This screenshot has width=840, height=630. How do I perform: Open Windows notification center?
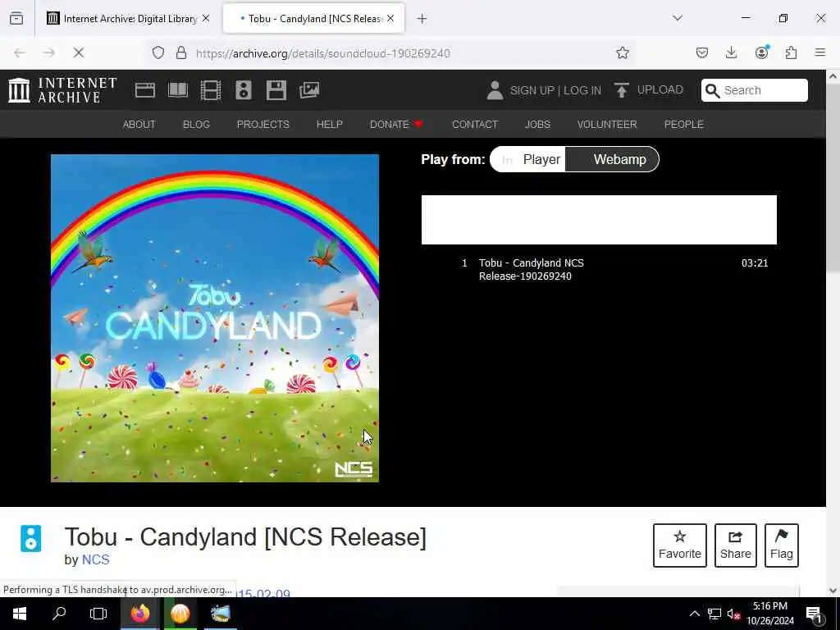click(815, 614)
